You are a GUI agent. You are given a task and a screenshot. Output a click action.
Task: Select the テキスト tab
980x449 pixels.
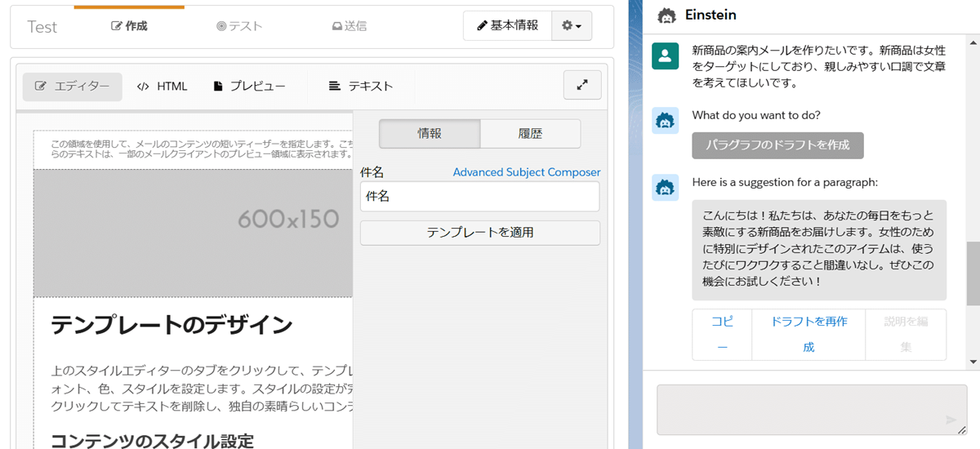click(361, 87)
